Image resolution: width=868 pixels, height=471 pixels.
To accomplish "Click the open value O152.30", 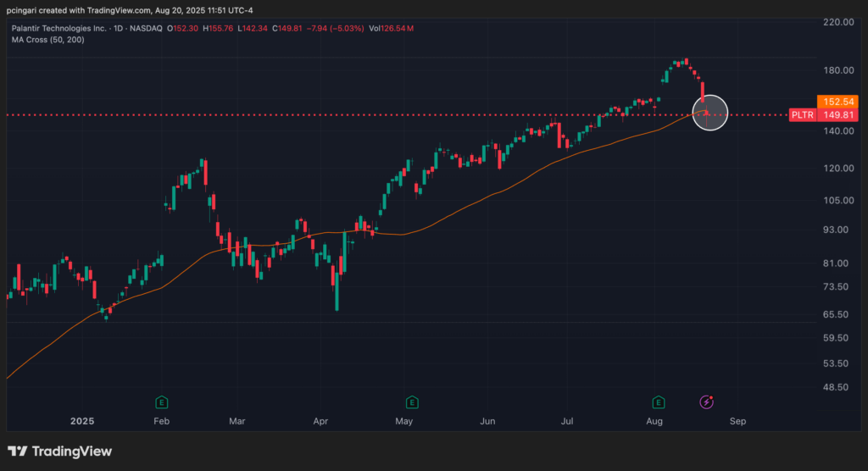I will click(183, 28).
